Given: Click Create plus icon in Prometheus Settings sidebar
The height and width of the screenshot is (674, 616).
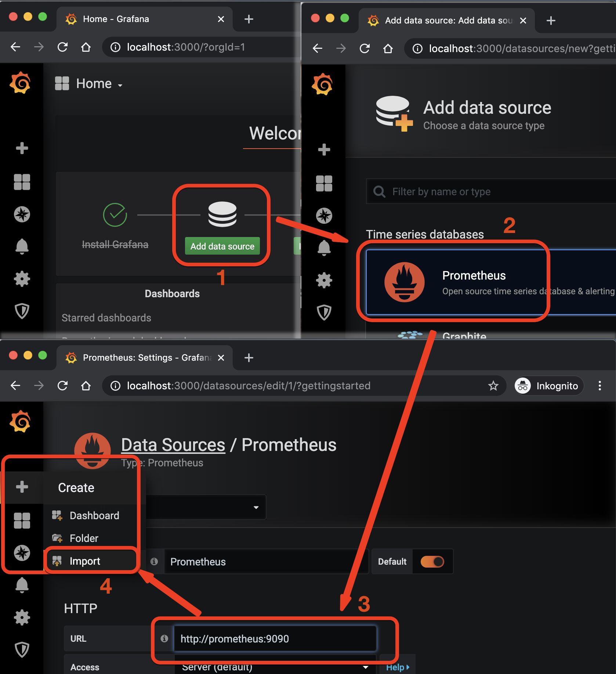Looking at the screenshot, I should point(22,487).
